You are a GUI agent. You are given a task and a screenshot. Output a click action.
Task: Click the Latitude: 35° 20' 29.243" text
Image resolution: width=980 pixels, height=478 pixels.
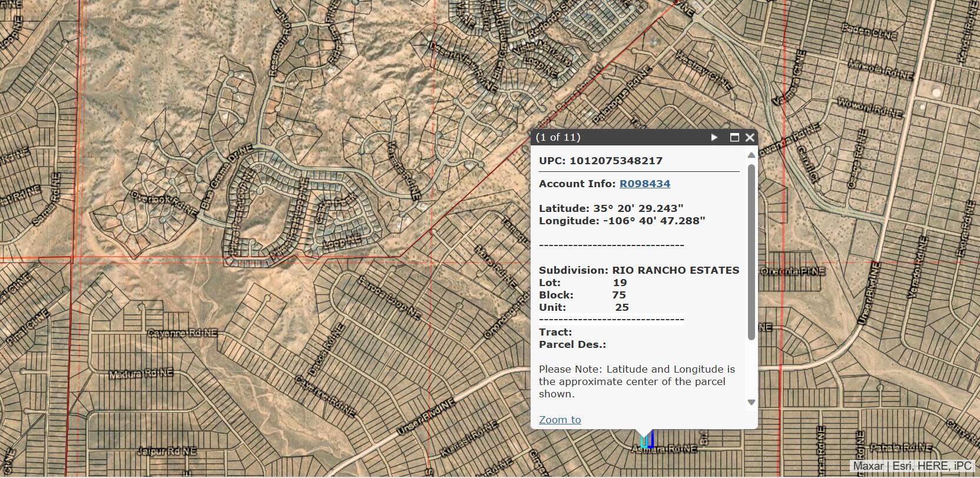pyautogui.click(x=611, y=208)
